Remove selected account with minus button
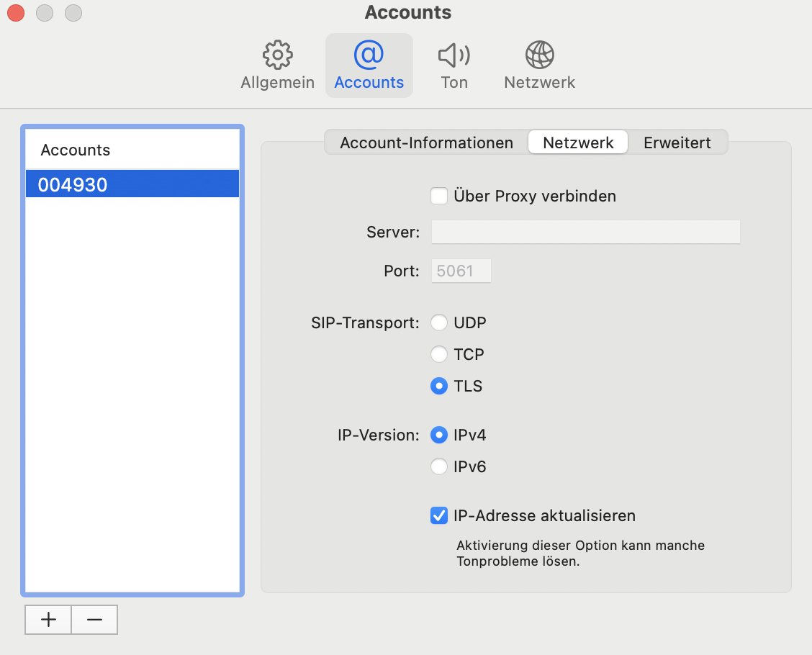Screen dimensions: 812x655 coord(94,619)
